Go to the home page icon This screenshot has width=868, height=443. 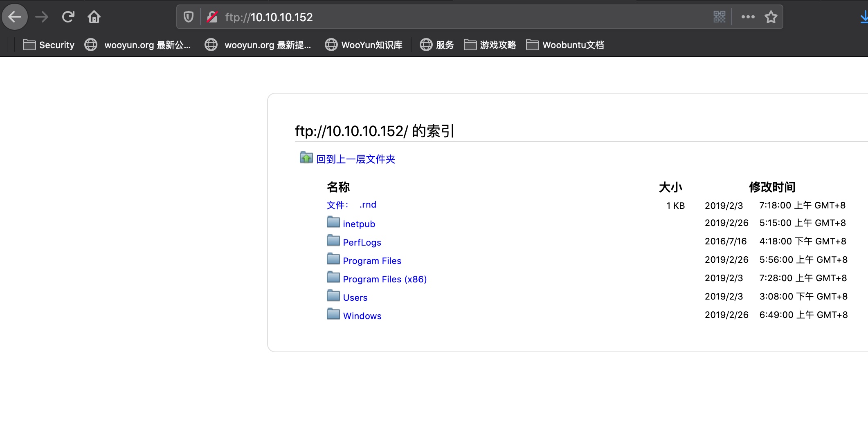click(94, 17)
